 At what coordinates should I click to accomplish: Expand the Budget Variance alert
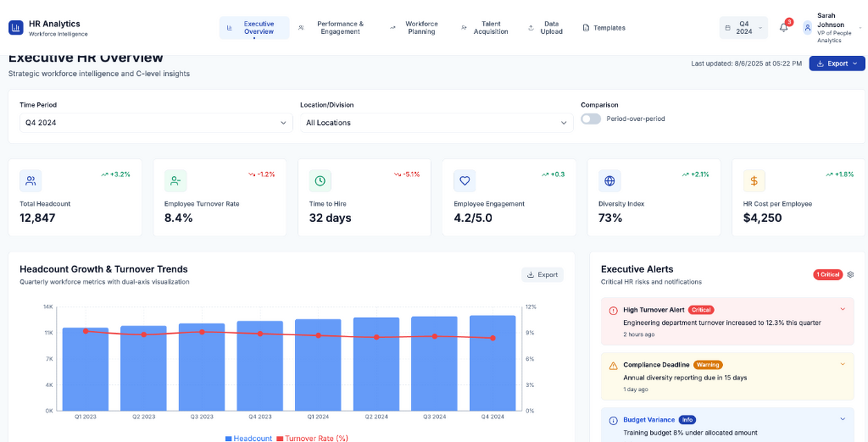(843, 419)
